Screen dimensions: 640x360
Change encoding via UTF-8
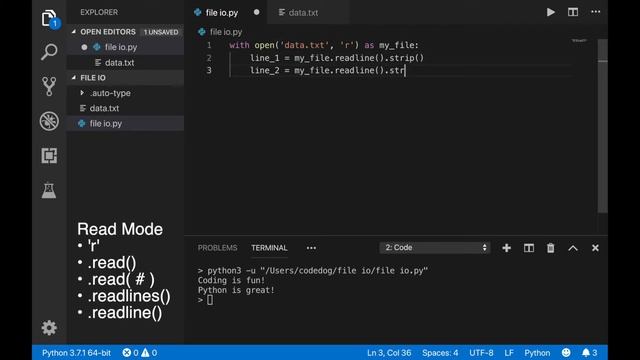[481, 353]
